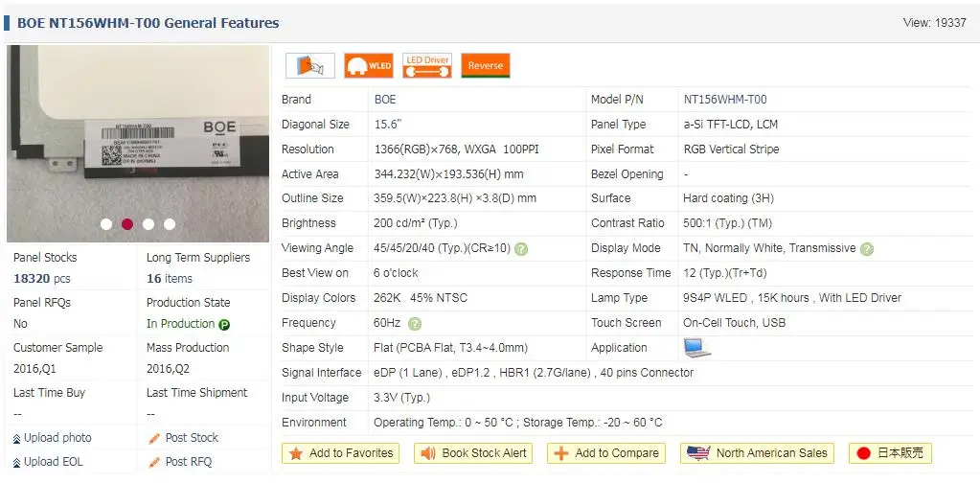The height and width of the screenshot is (483, 980).
Task: Click Shape Style Flat (PCBA Flat) value
Action: point(450,348)
